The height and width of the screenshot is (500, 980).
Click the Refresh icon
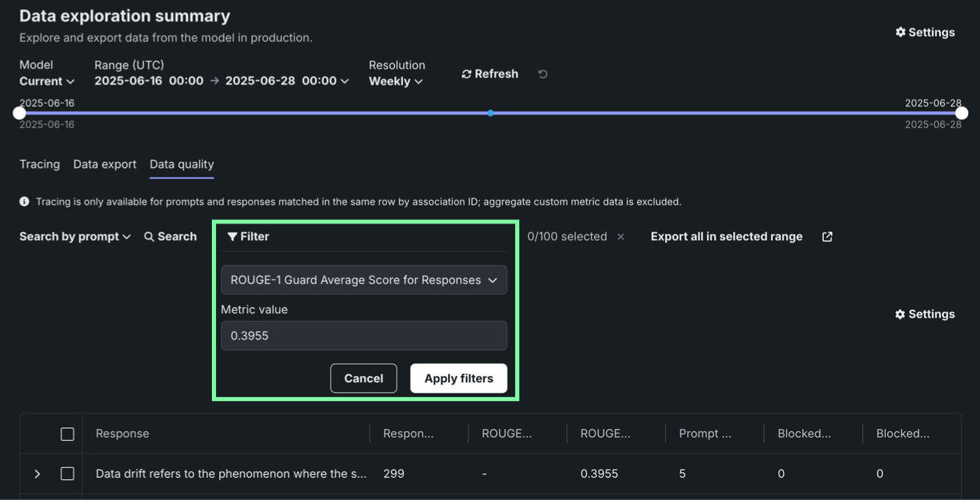tap(466, 75)
